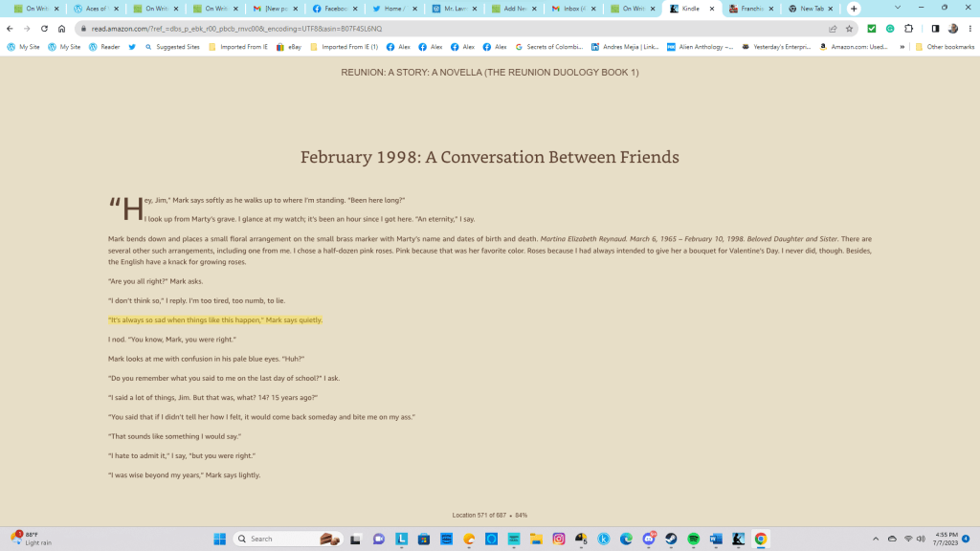Open the new tab plus button

[854, 9]
